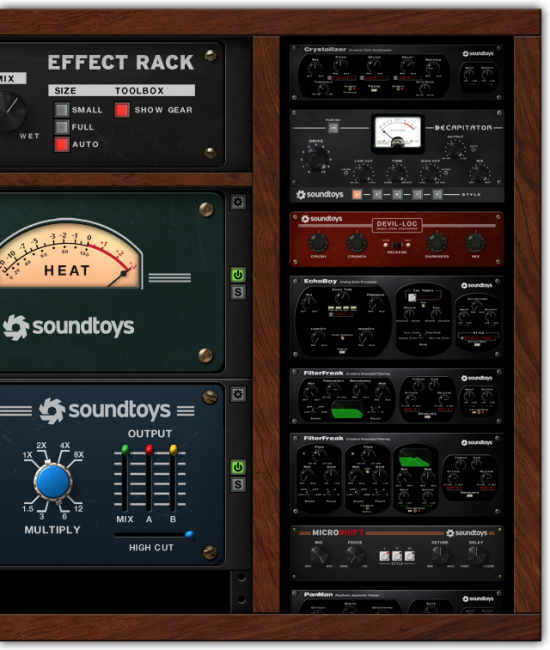The width and height of the screenshot is (550, 650).
Task: Click the HEAT VU meter
Action: coord(70,254)
